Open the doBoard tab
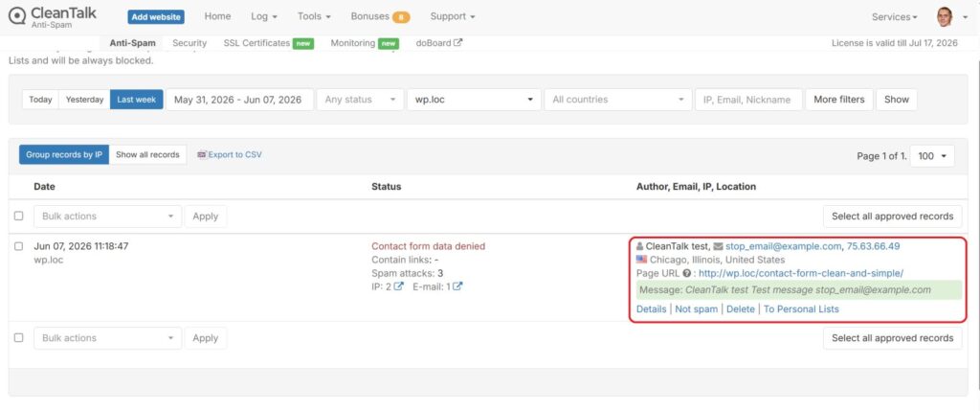Viewport: 980px width, 411px height. [x=438, y=43]
